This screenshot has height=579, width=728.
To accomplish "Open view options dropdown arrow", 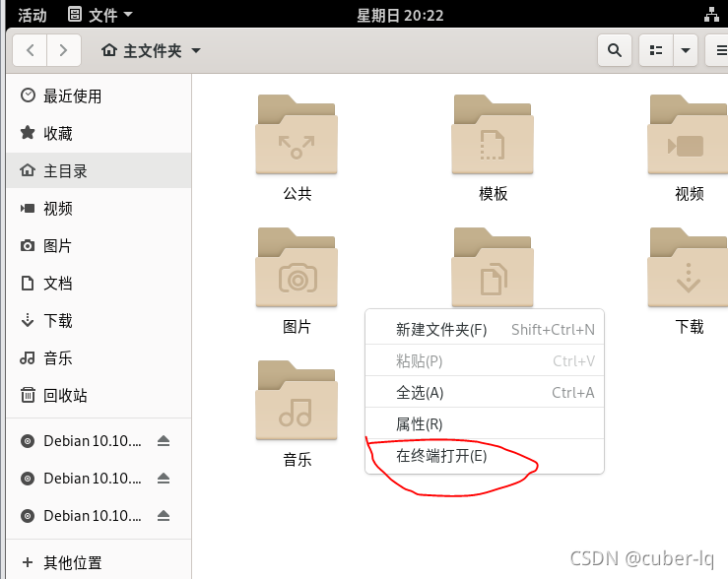I will tap(686, 50).
